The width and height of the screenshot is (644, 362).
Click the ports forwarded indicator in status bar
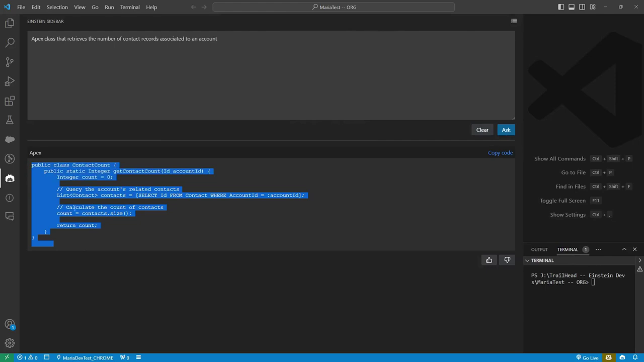(x=125, y=357)
